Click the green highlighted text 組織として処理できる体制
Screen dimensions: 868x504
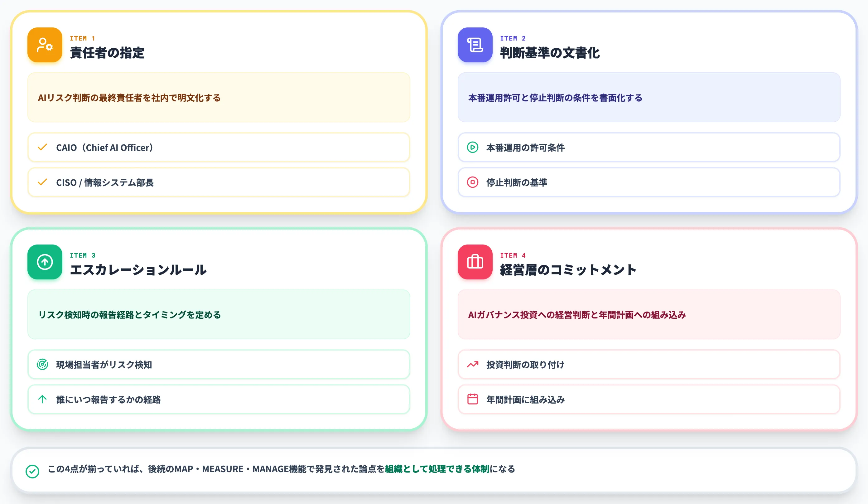[437, 469]
